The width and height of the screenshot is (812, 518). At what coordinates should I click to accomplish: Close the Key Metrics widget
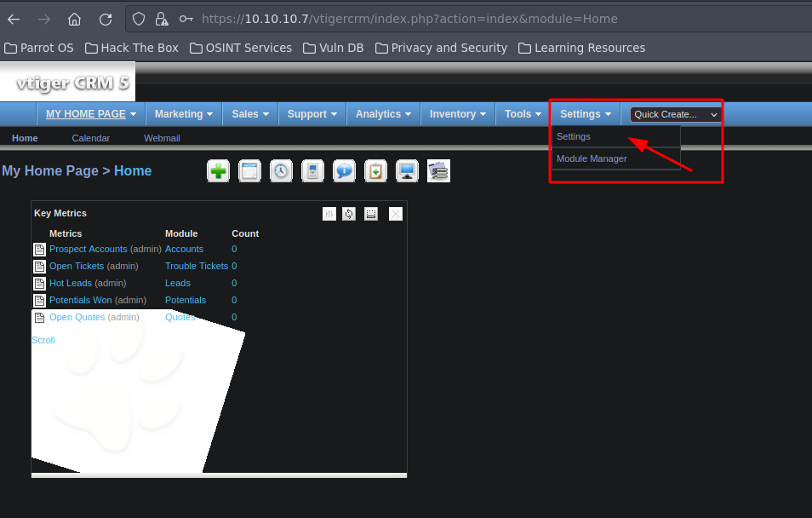pyautogui.click(x=396, y=214)
